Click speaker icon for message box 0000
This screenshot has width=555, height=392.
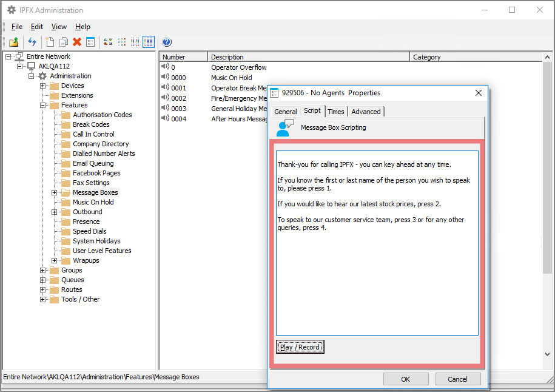pyautogui.click(x=166, y=76)
